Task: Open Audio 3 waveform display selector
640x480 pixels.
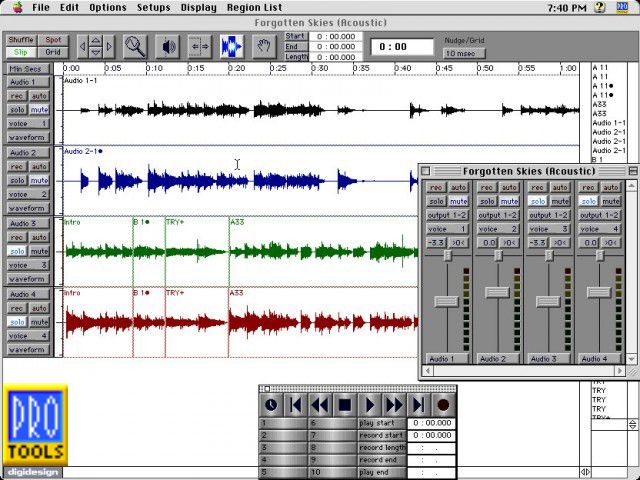Action: pos(28,279)
